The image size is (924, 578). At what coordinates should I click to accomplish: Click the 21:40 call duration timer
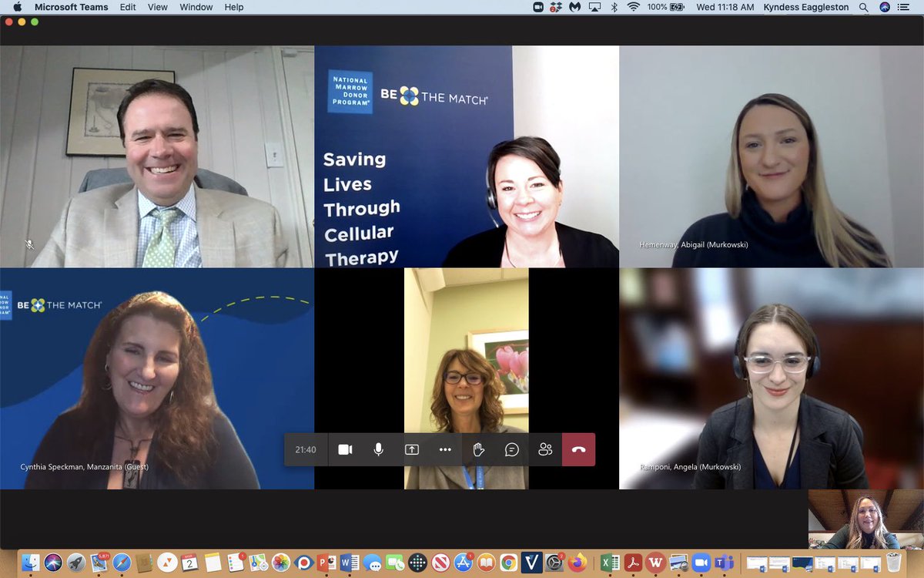pos(306,449)
